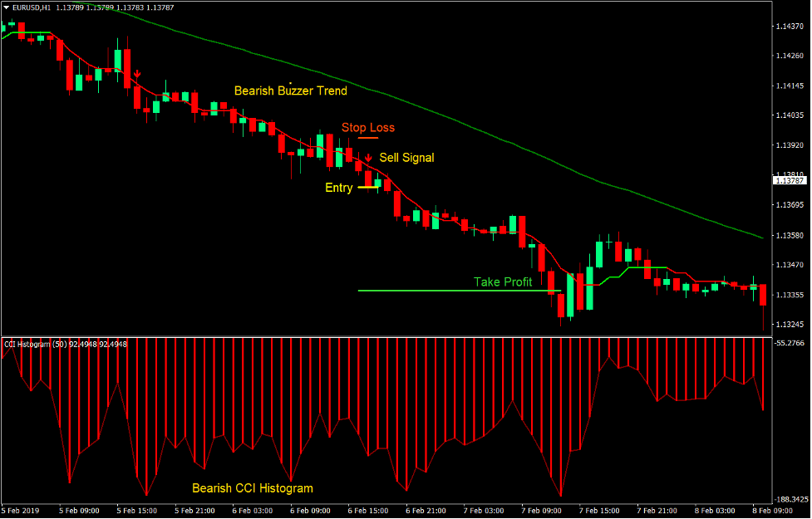Expand the EURUSD,H1 chart symbol triangle

pyautogui.click(x=6, y=7)
